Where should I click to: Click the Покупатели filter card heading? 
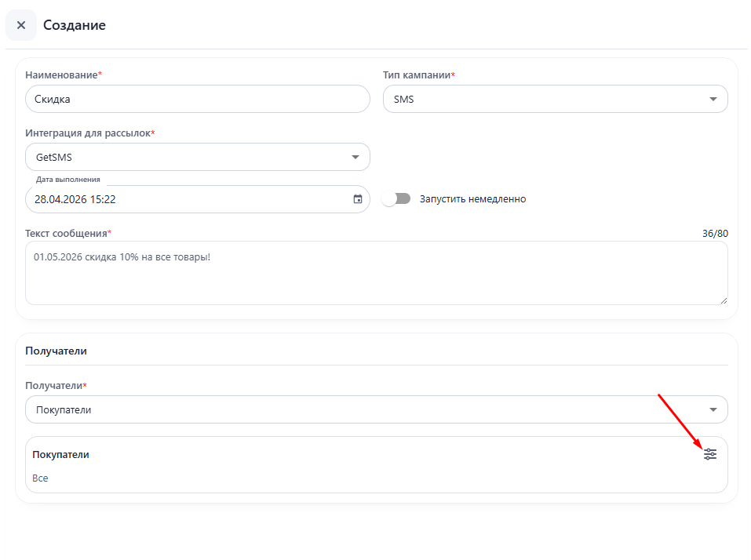coord(60,454)
